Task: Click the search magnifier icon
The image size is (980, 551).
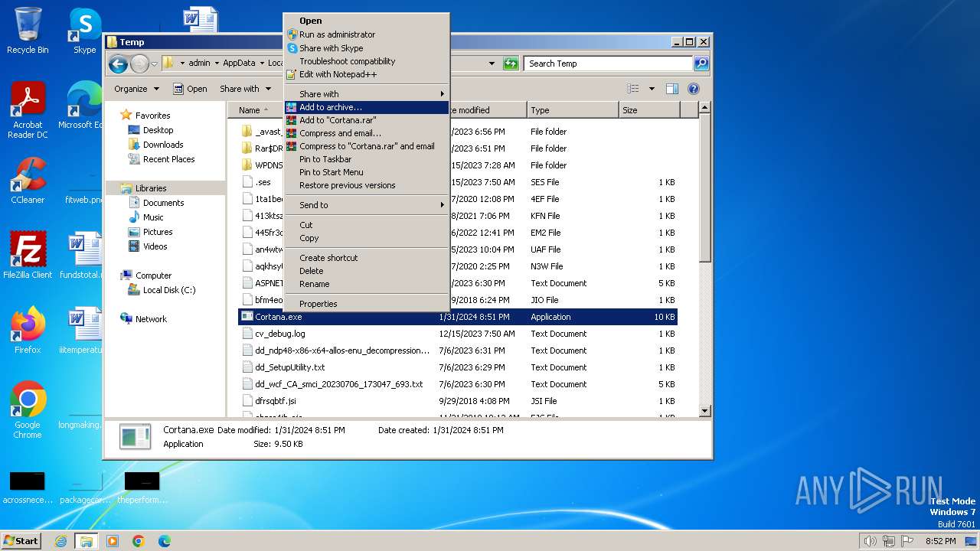Action: [701, 64]
